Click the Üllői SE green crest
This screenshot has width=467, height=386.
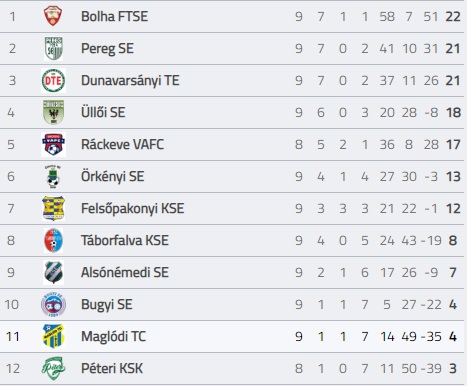point(53,112)
